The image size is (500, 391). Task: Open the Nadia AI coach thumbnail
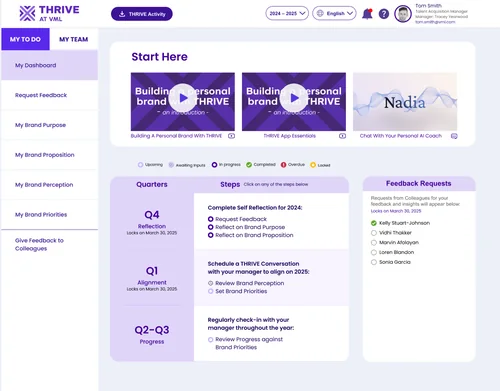(x=405, y=102)
